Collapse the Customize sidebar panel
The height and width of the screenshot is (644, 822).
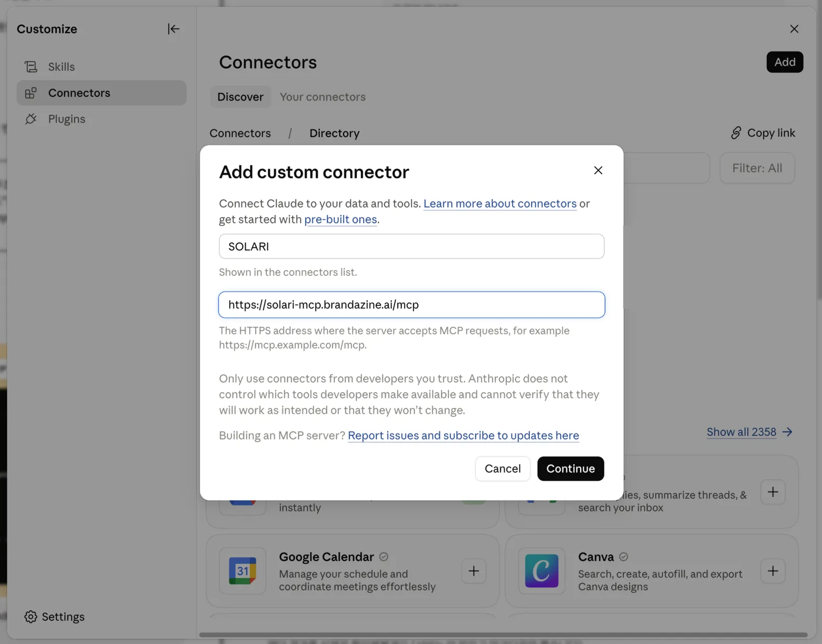[173, 29]
